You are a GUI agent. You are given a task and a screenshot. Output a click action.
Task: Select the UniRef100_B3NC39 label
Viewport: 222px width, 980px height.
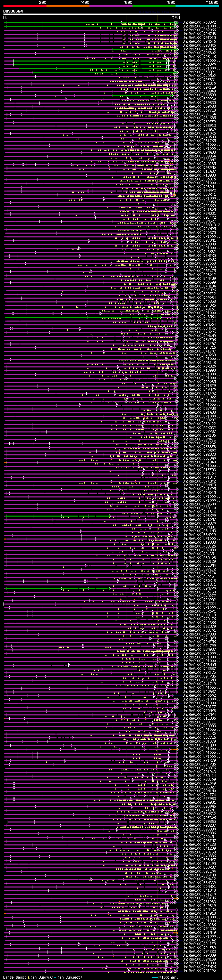coord(199,883)
